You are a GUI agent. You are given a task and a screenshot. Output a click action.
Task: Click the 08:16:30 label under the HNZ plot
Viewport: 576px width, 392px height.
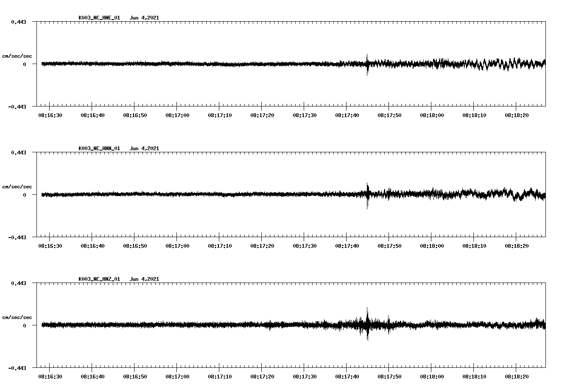pos(50,376)
